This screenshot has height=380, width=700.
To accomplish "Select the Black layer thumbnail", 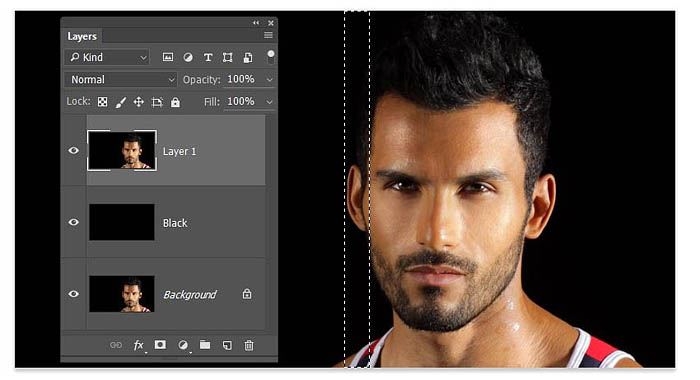I will pyautogui.click(x=122, y=222).
